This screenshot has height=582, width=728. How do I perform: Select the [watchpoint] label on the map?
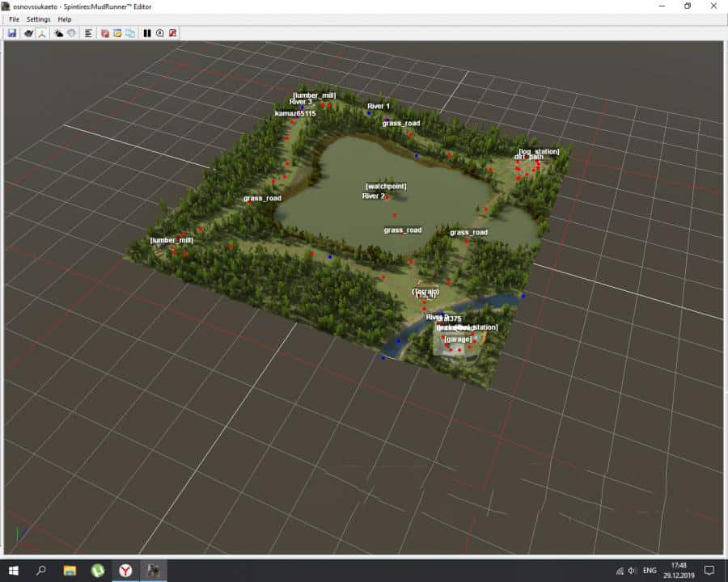386,187
